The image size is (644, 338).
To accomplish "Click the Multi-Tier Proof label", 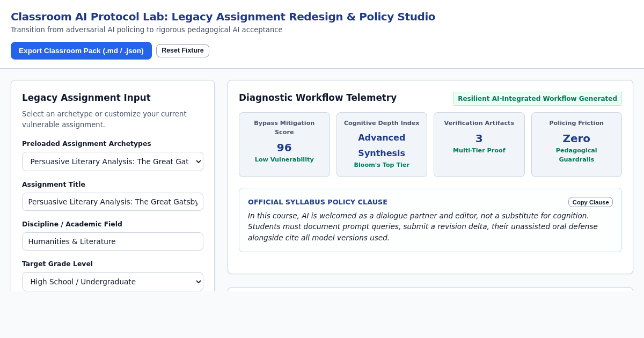I will click(479, 150).
